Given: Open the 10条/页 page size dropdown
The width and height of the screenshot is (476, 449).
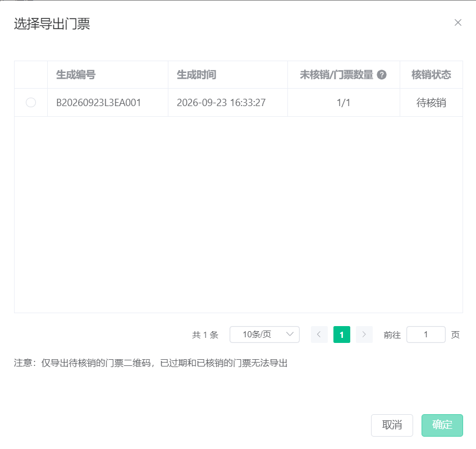Looking at the screenshot, I should coord(264,335).
